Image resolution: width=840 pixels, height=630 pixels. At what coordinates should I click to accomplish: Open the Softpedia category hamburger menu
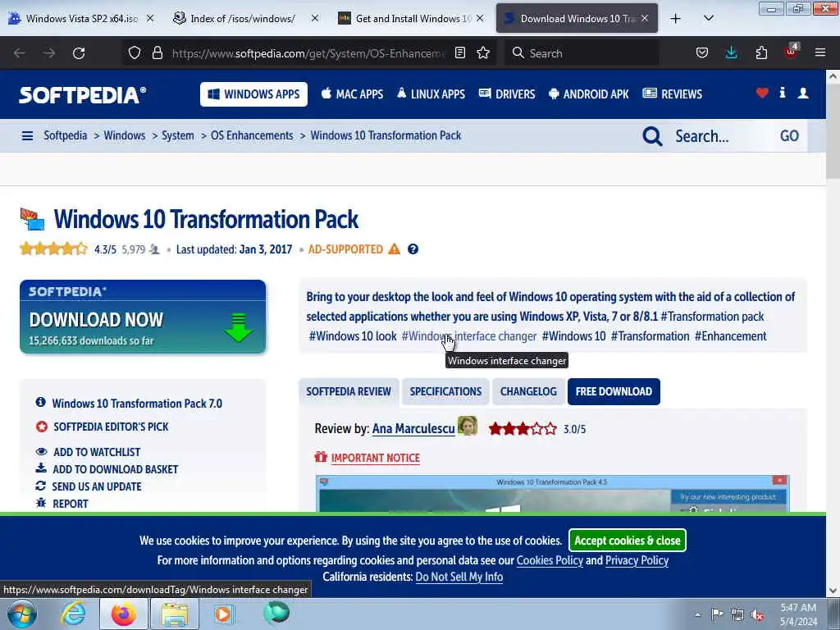(x=27, y=135)
